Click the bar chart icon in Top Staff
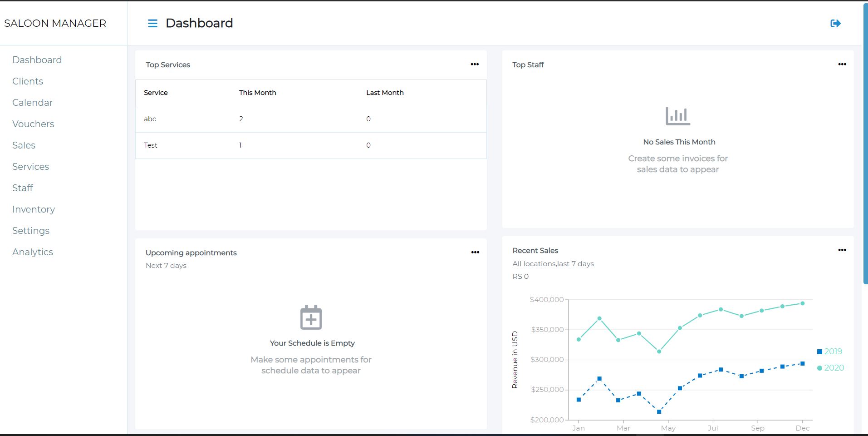 click(x=678, y=116)
